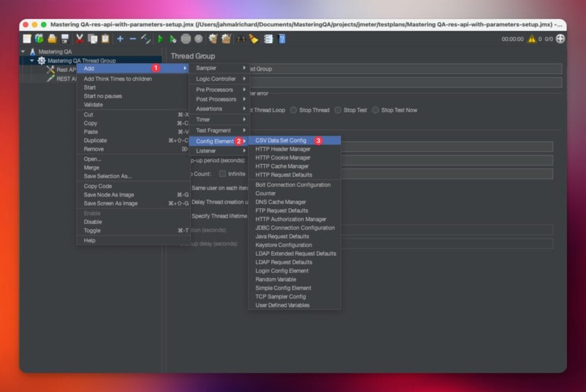Click the Cut scissors icon

[79, 39]
